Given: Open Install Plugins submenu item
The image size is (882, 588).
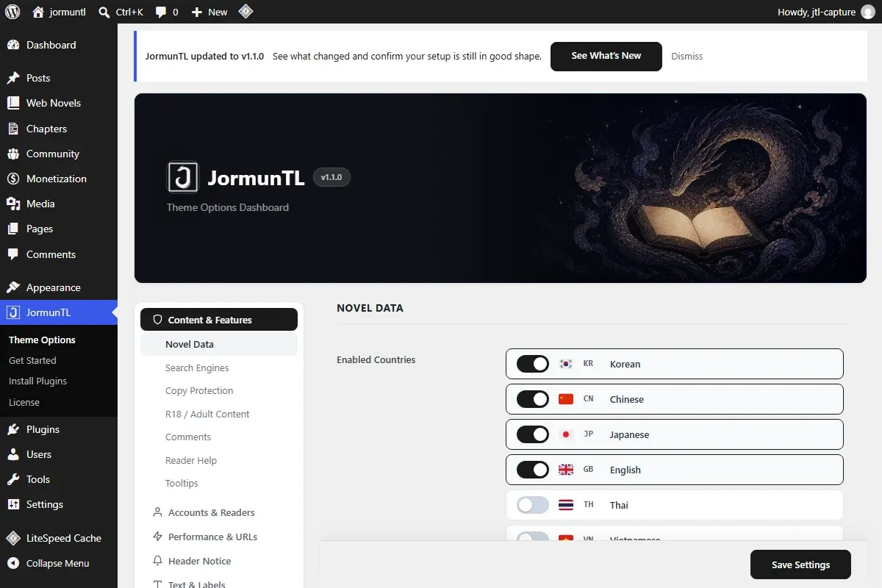Looking at the screenshot, I should 37,381.
